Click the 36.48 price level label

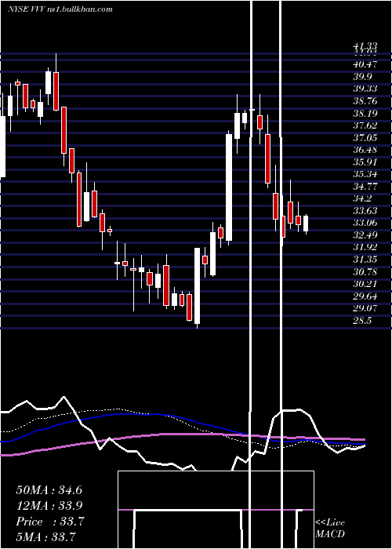pyautogui.click(x=365, y=150)
